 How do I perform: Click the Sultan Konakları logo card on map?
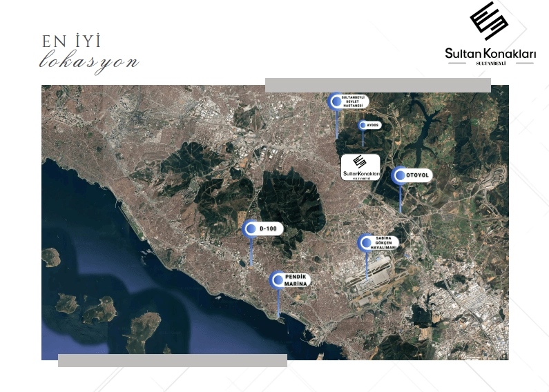pyautogui.click(x=361, y=168)
